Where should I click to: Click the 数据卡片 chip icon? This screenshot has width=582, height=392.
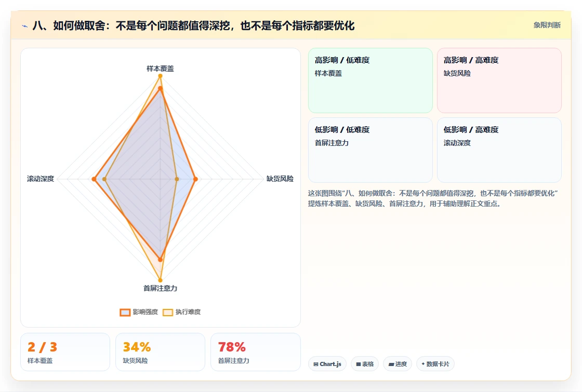[423, 364]
